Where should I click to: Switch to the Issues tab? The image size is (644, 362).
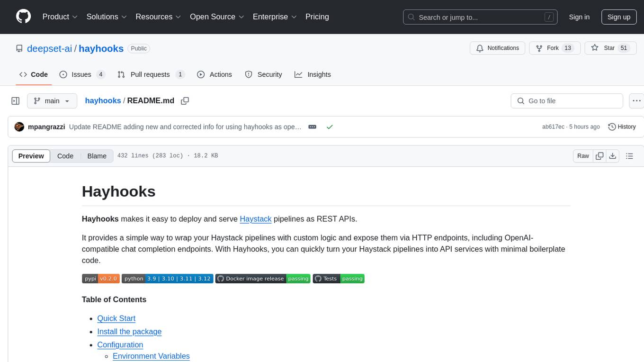82,74
